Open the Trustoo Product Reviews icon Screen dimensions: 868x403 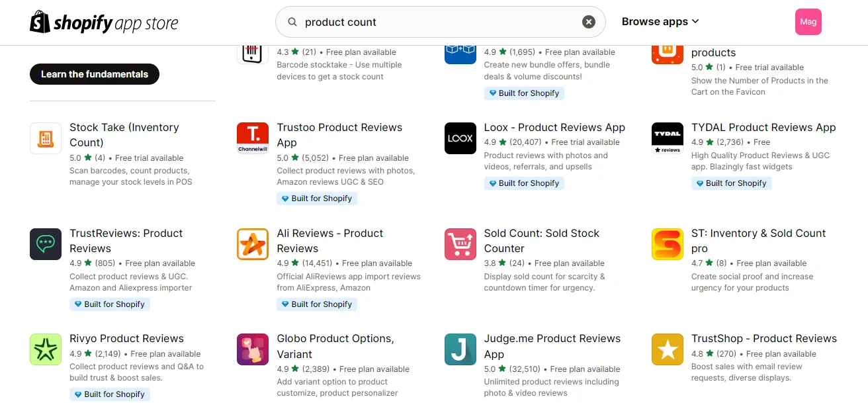tap(253, 138)
